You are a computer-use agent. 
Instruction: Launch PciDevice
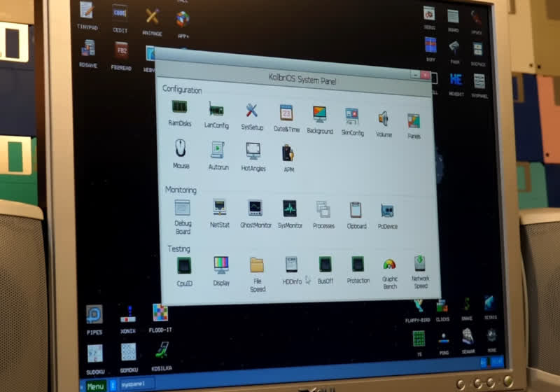click(387, 216)
